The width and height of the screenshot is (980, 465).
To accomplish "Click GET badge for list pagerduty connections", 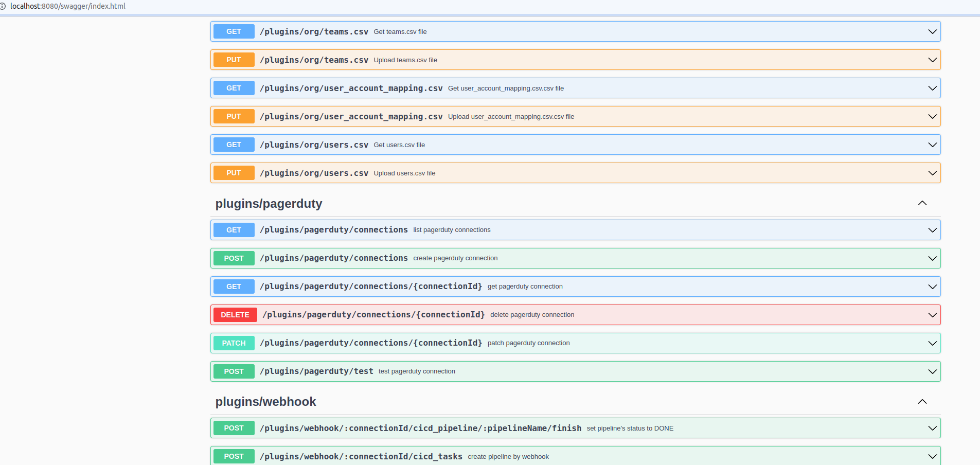I will (234, 230).
